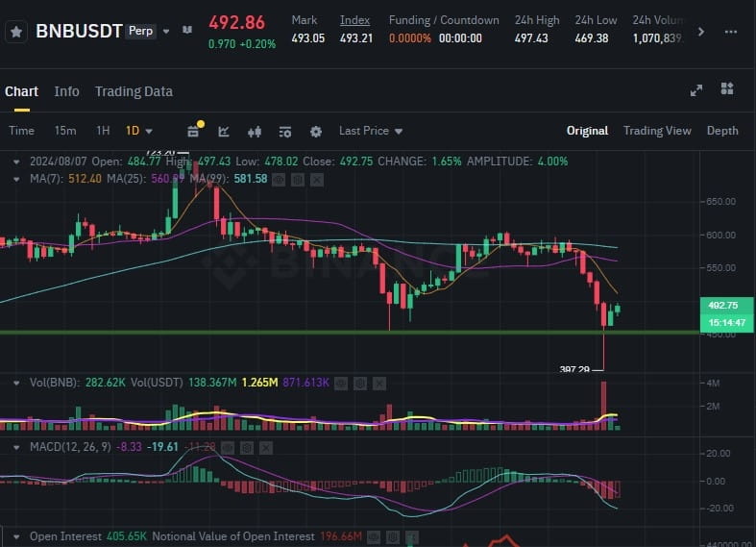Click the MA(99) value 581.58

click(x=250, y=179)
